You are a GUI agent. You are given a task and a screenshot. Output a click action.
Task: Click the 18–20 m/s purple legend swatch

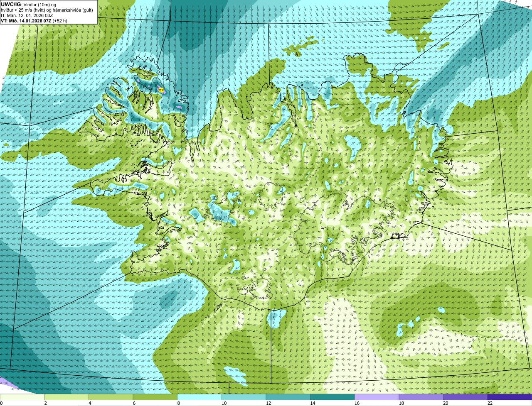tap(421, 397)
